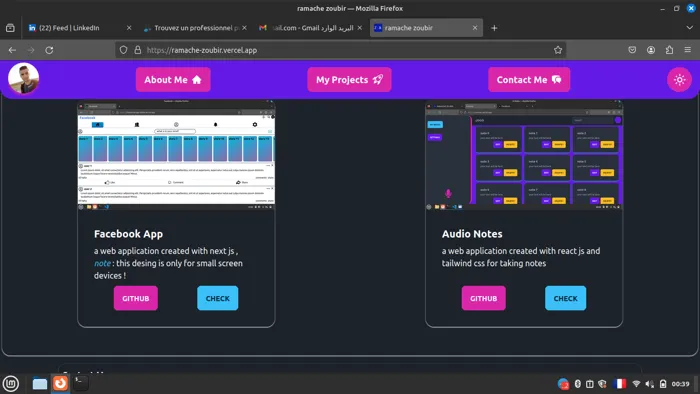Viewport: 700px width, 394px height.
Task: Go back to previous page
Action: coord(12,50)
